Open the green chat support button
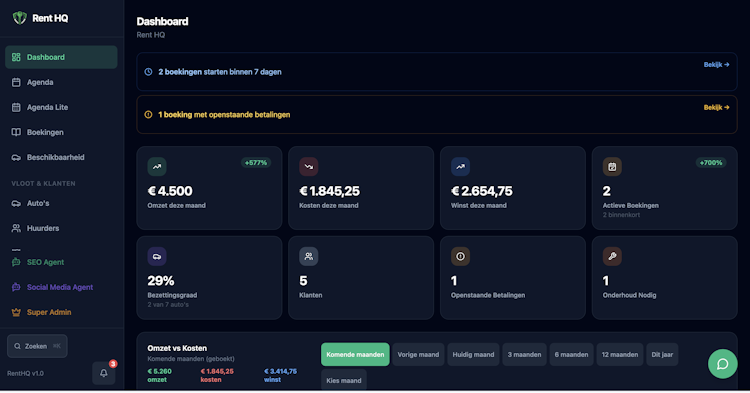The width and height of the screenshot is (750, 393). 722,364
